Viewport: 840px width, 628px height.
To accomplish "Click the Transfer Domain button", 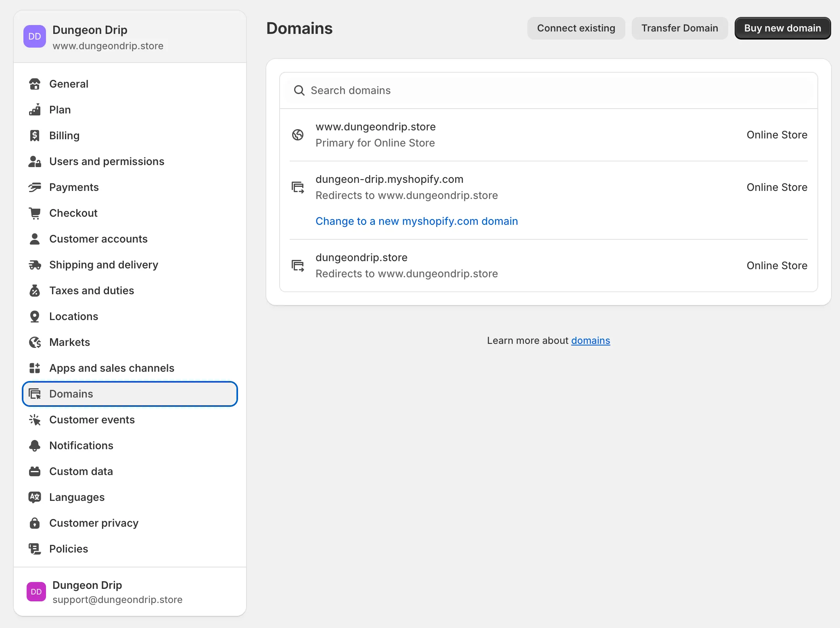I will click(x=679, y=28).
